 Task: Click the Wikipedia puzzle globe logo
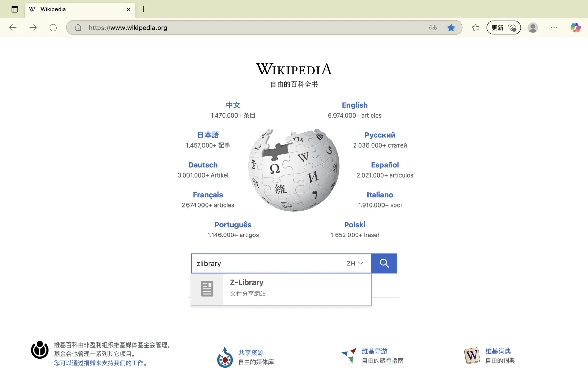[294, 170]
